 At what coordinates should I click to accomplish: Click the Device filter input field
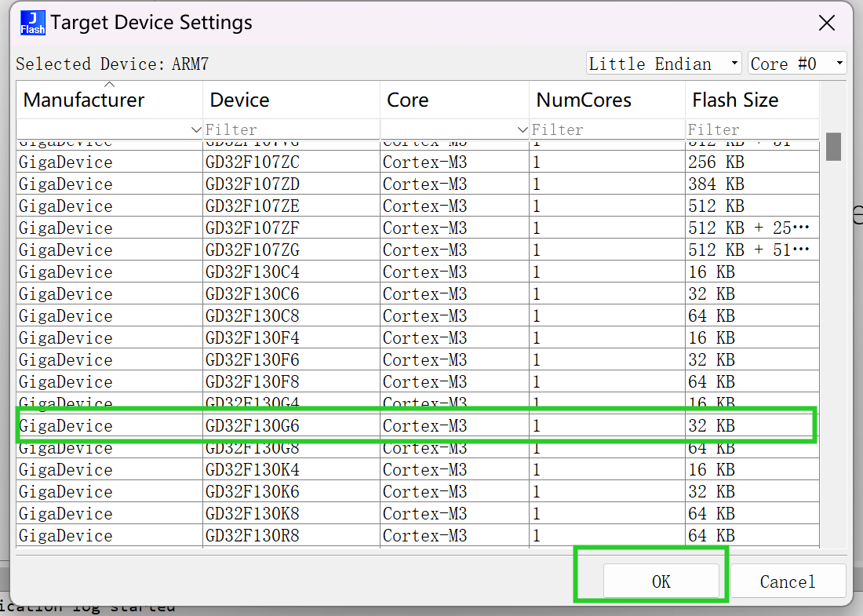(x=290, y=129)
